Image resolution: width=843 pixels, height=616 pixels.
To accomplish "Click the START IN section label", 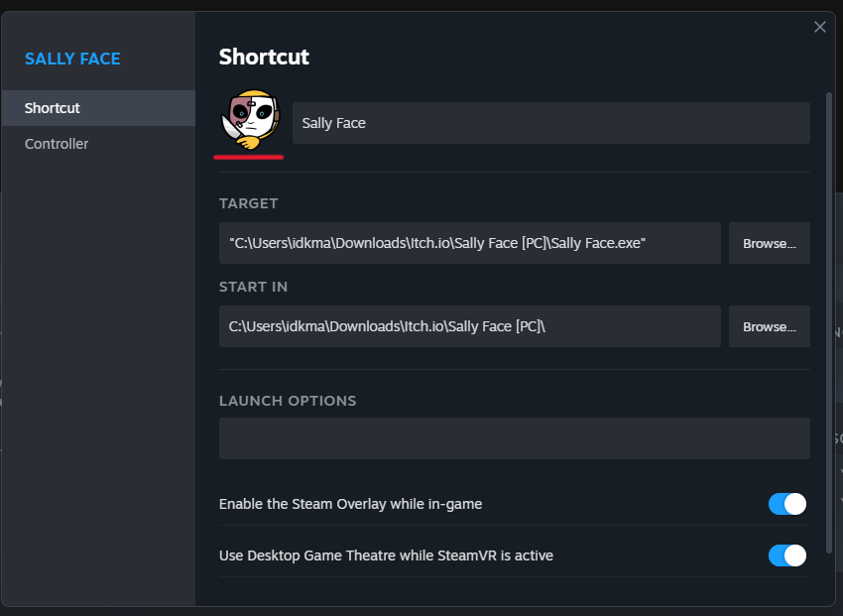I will click(x=253, y=287).
